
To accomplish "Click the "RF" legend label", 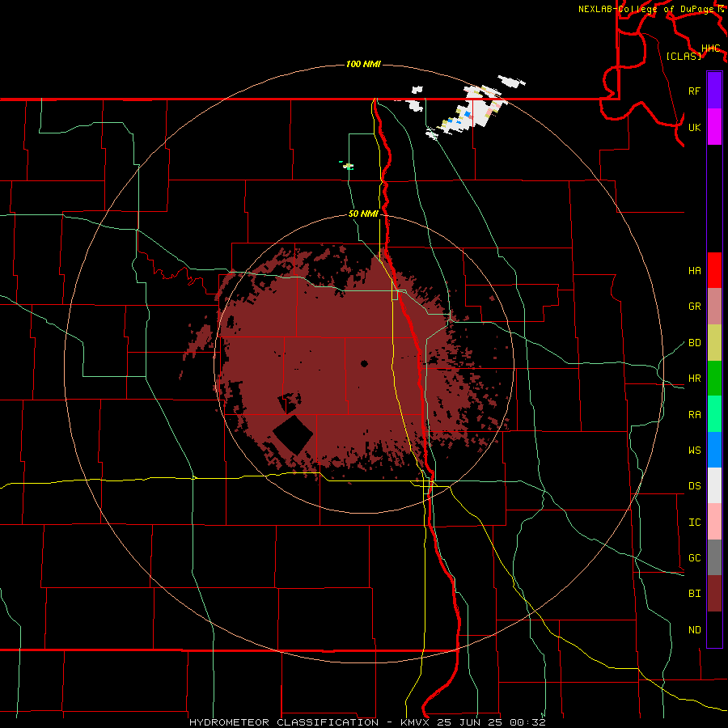I will click(694, 91).
